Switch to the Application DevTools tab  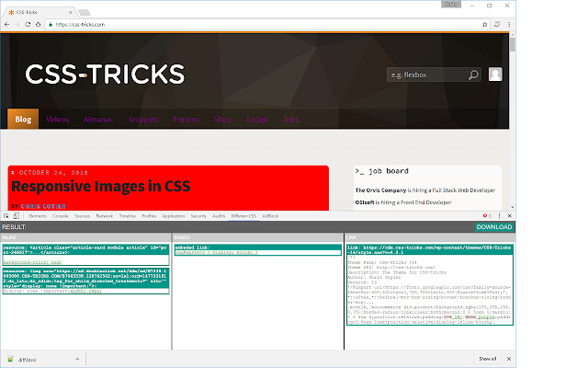click(174, 216)
